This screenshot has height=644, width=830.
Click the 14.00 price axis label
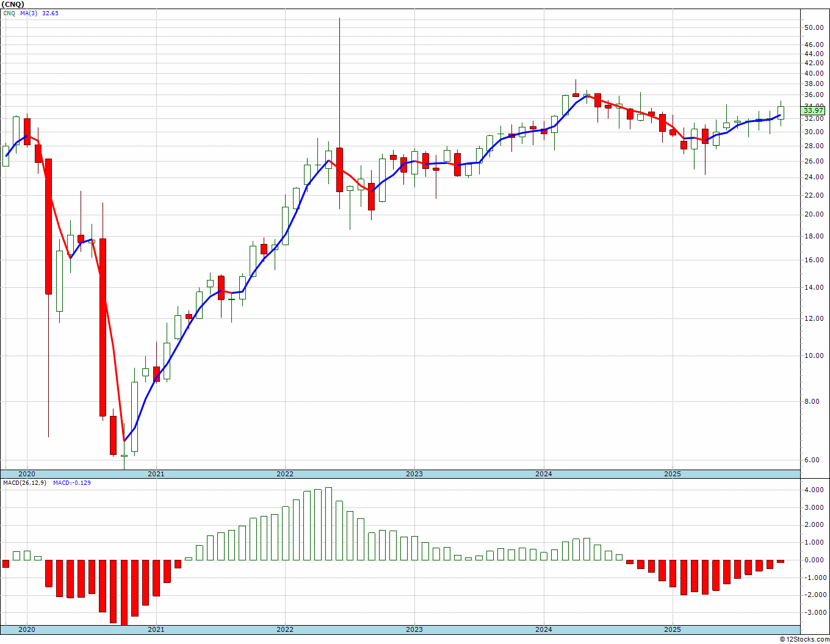click(814, 287)
